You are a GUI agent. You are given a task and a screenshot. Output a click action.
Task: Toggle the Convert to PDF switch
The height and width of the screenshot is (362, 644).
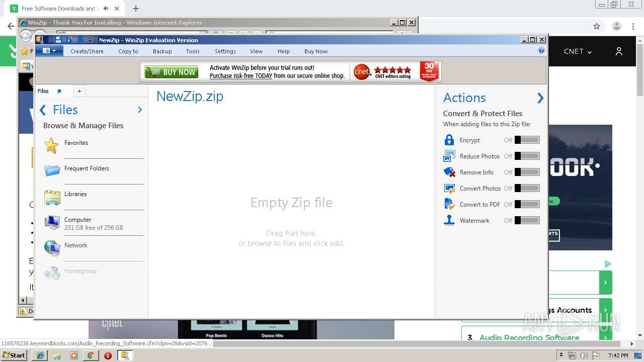coord(527,205)
